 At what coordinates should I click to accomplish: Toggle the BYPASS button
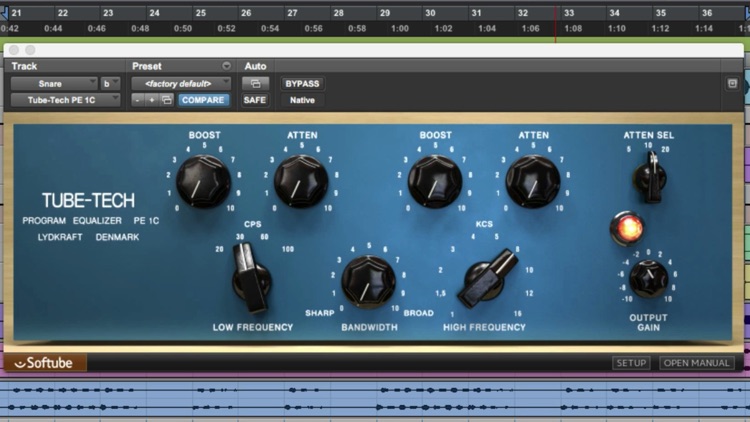click(302, 84)
